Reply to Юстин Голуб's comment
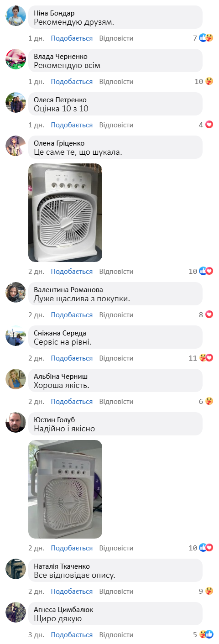219x644 pixels. point(116,548)
